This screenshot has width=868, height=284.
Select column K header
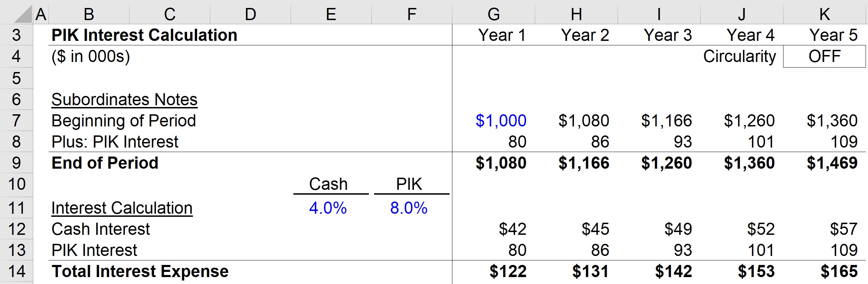click(x=825, y=14)
